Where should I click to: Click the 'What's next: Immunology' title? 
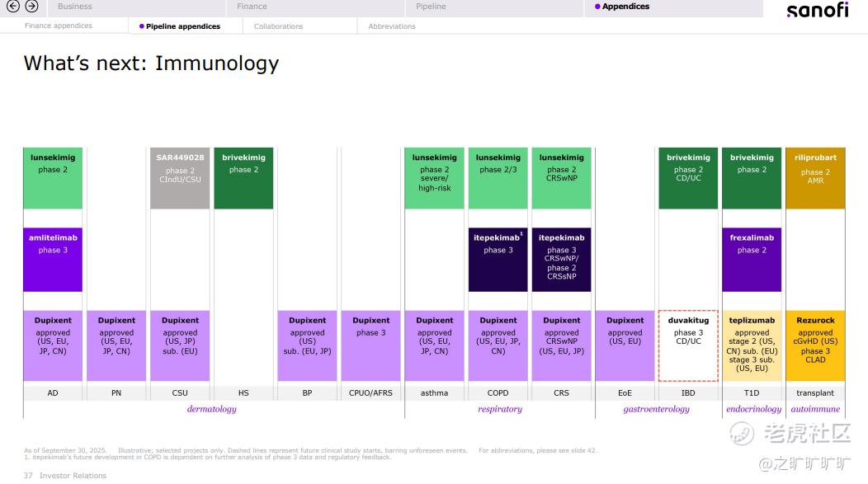[151, 63]
